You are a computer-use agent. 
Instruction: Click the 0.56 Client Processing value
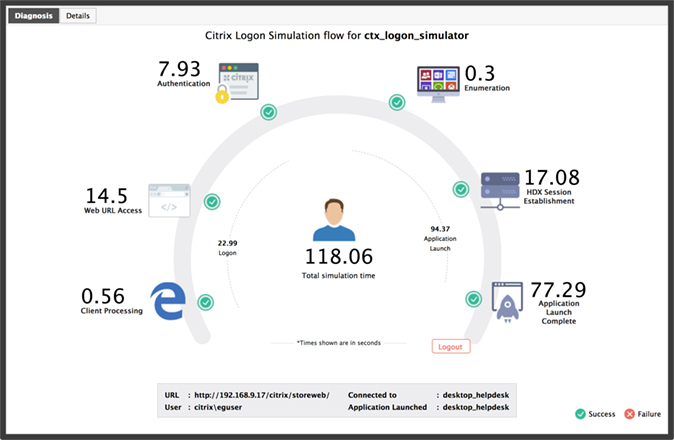click(x=103, y=296)
